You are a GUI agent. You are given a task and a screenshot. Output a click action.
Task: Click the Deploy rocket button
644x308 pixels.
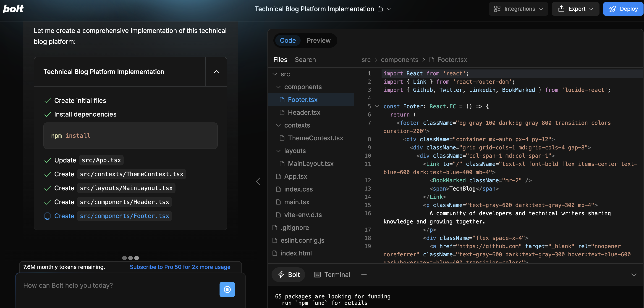coord(623,9)
